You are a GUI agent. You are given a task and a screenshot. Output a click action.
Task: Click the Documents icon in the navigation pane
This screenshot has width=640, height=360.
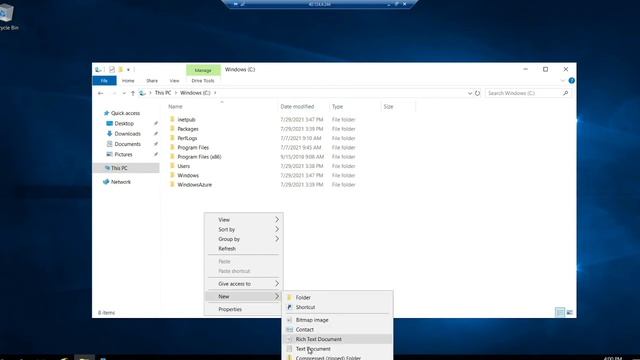click(x=109, y=144)
